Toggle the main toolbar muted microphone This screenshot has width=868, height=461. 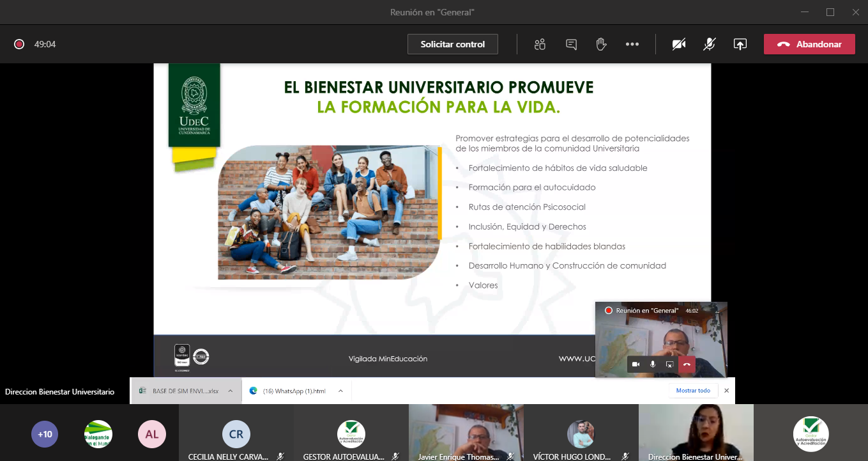(710, 44)
